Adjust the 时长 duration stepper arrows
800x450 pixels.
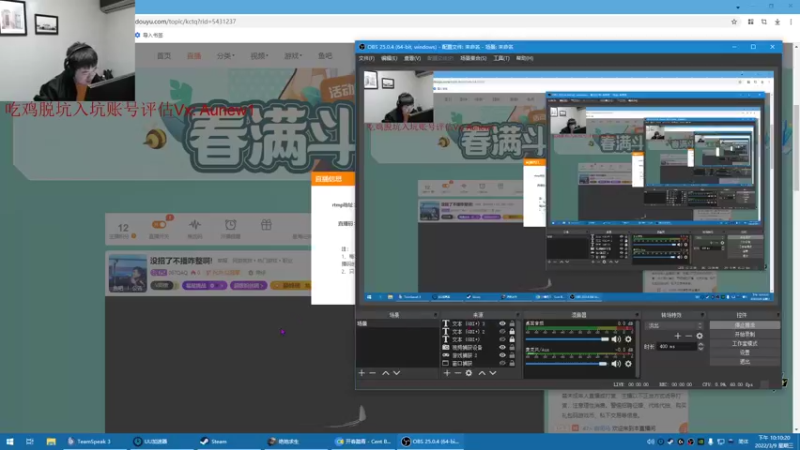click(x=701, y=346)
